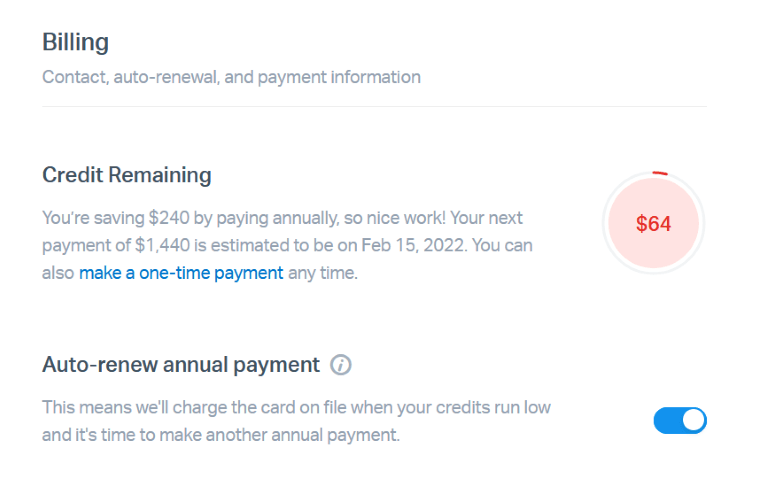The height and width of the screenshot is (480, 761).
Task: Click the divider line below the Billing subtitle
Action: [374, 106]
